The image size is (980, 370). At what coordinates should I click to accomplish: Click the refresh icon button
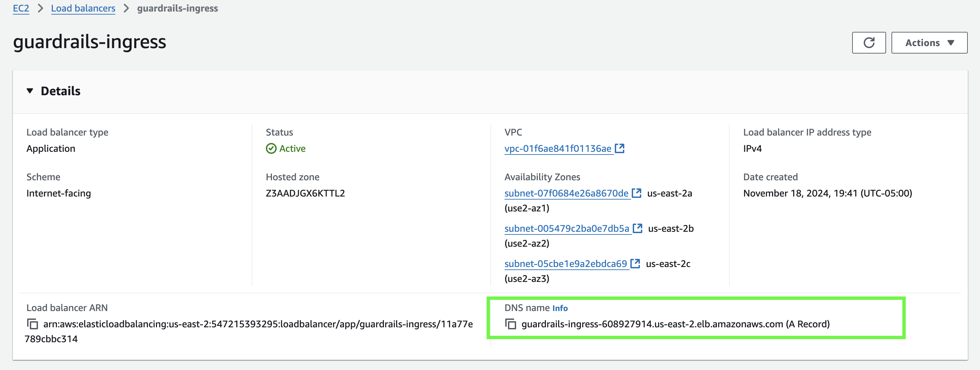868,43
